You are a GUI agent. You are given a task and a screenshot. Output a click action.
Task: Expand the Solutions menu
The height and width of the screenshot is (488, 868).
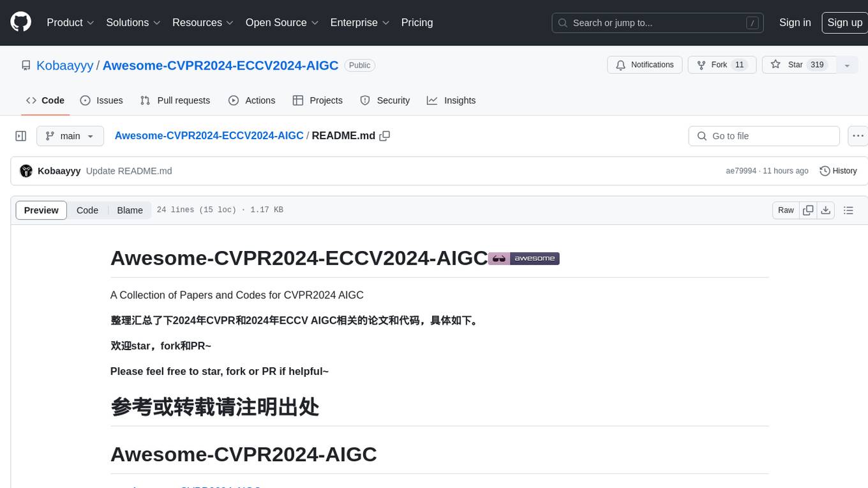pos(133,22)
